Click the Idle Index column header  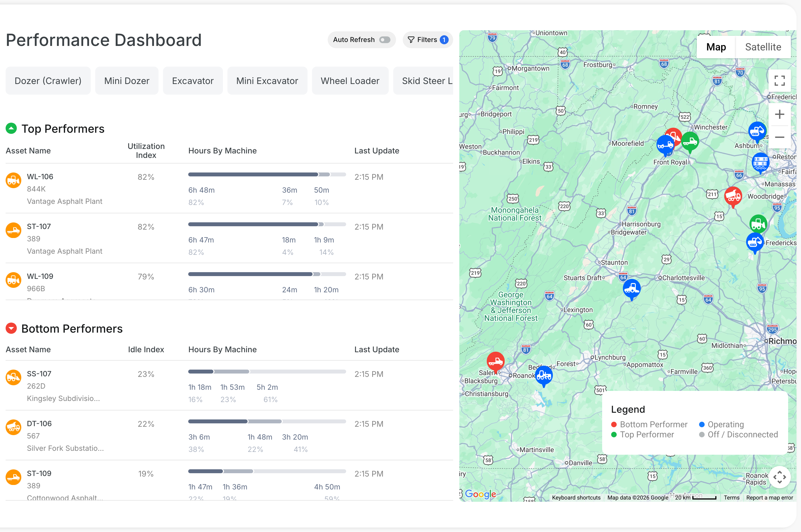146,349
